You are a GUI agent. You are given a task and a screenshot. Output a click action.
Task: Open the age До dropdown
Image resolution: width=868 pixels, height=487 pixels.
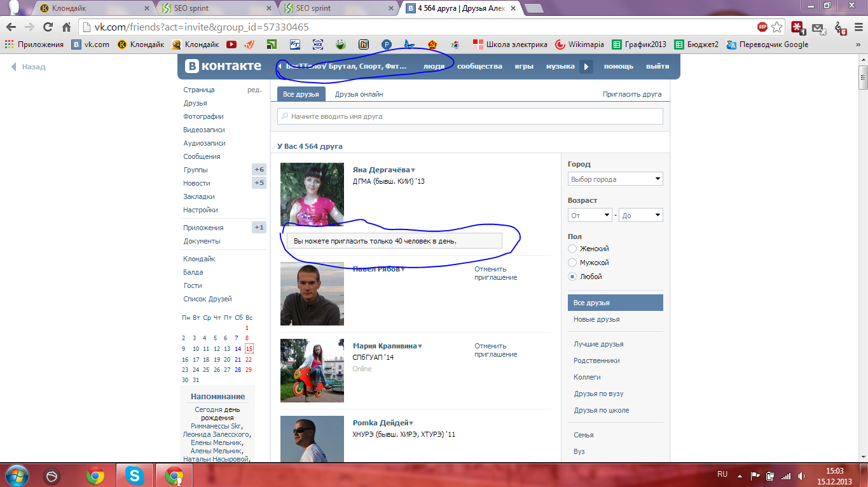click(x=641, y=216)
